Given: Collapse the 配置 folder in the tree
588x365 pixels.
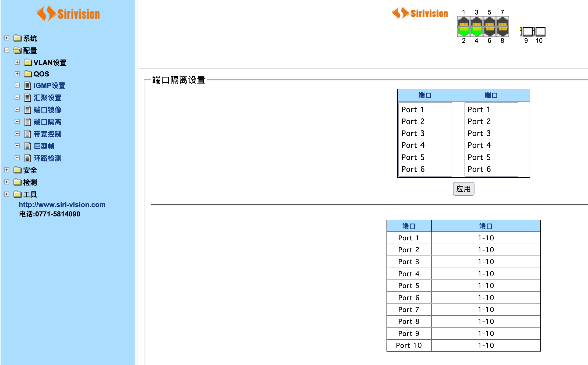Looking at the screenshot, I should click(7, 50).
